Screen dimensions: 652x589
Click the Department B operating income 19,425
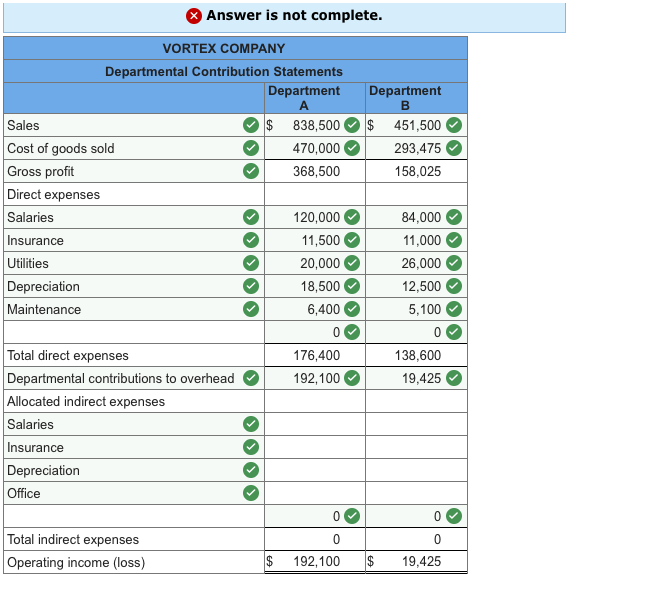(x=416, y=562)
